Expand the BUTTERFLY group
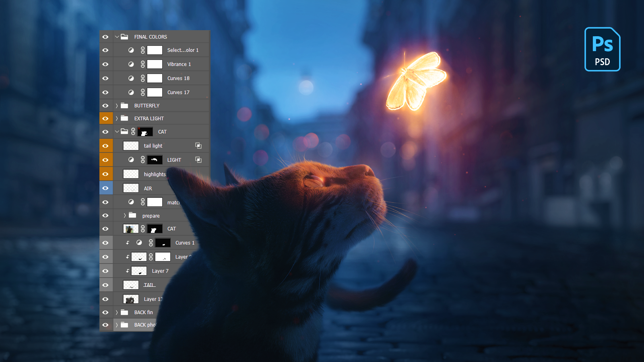Image resolution: width=644 pixels, height=362 pixels. pyautogui.click(x=117, y=106)
